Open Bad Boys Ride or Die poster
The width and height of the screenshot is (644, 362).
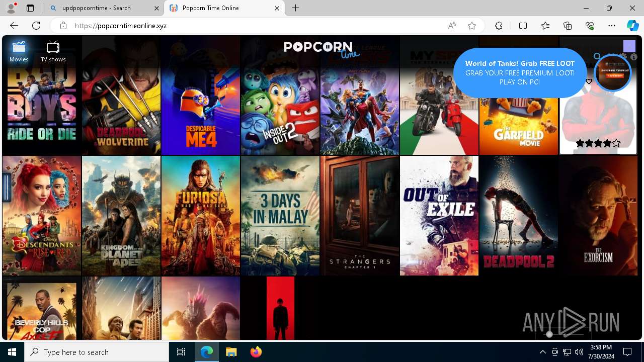click(x=42, y=96)
